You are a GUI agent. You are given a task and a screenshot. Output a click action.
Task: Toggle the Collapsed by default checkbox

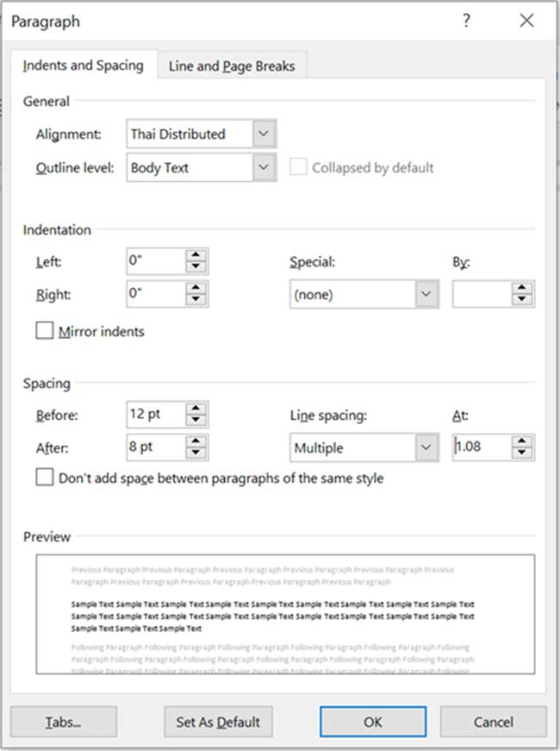tap(298, 167)
